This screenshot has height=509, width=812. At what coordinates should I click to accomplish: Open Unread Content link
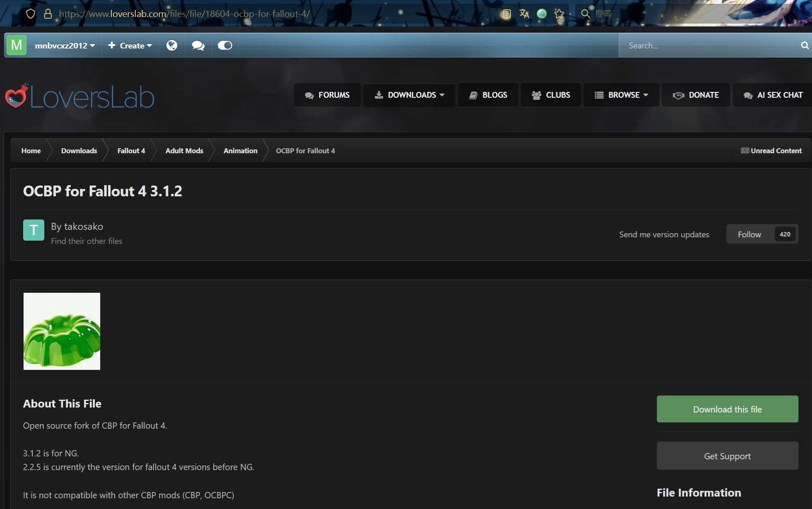pos(771,151)
